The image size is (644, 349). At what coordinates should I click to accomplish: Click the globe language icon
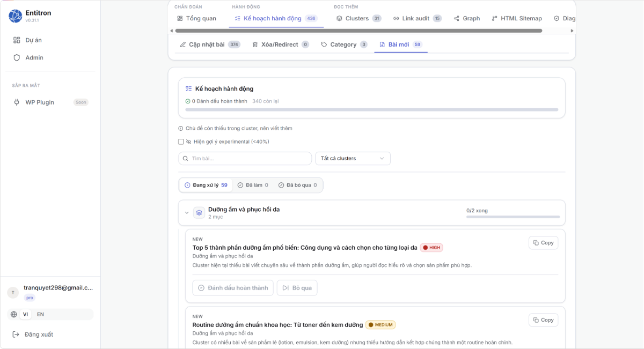[x=14, y=314]
